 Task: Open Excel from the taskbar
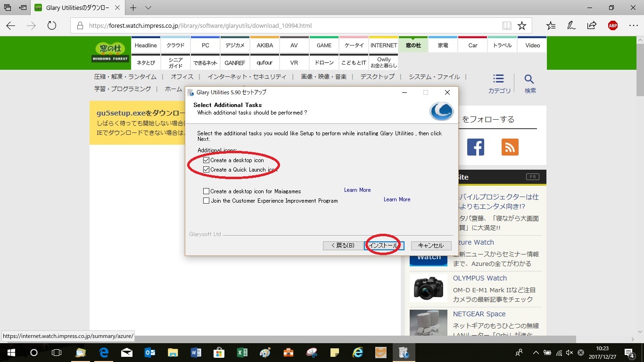(x=242, y=352)
